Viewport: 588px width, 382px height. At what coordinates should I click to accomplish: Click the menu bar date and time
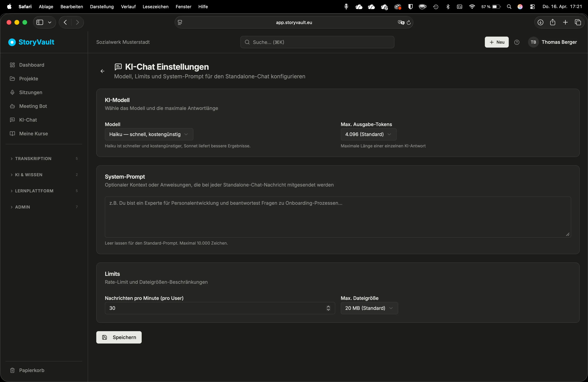(562, 7)
